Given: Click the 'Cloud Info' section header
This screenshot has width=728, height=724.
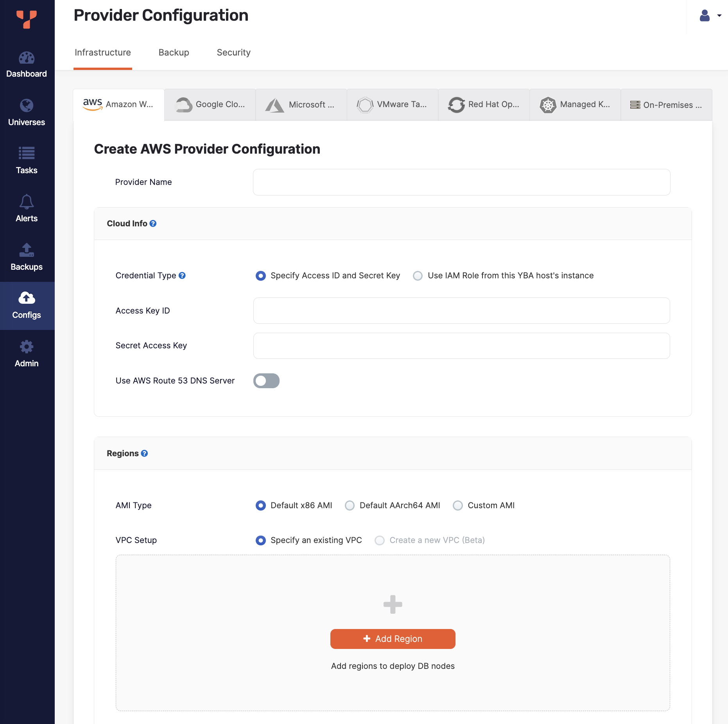Looking at the screenshot, I should 127,224.
